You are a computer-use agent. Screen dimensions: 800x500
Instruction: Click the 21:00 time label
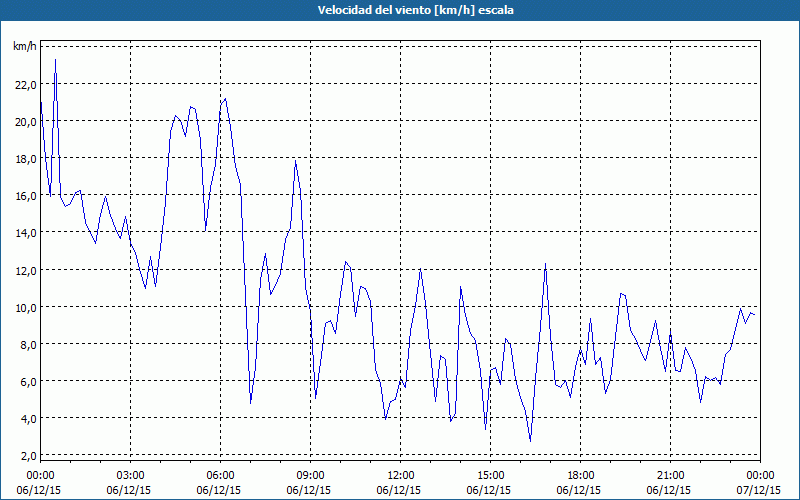(x=670, y=476)
